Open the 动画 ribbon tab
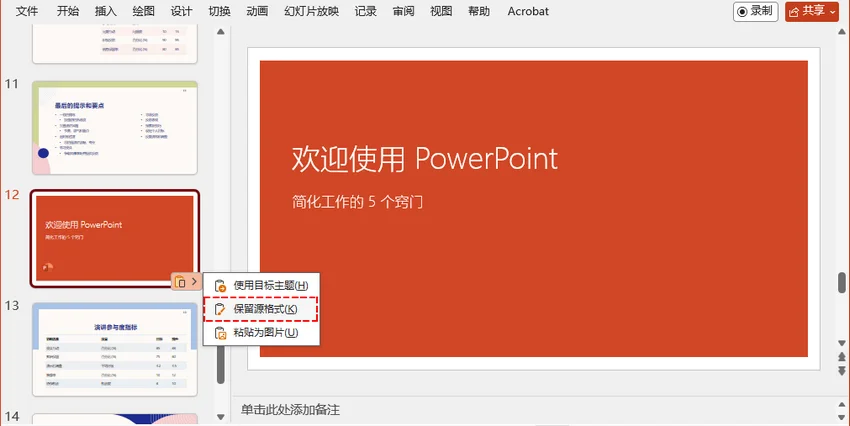 pyautogui.click(x=257, y=11)
